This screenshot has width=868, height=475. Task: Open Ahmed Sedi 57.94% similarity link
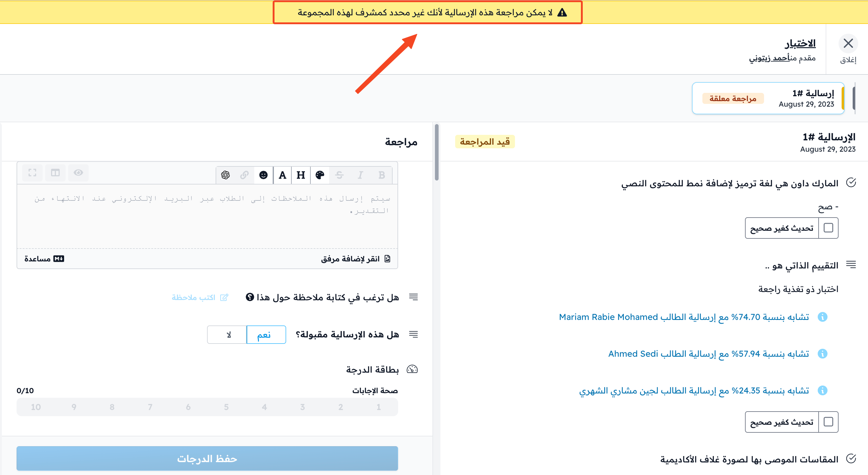[x=709, y=353]
